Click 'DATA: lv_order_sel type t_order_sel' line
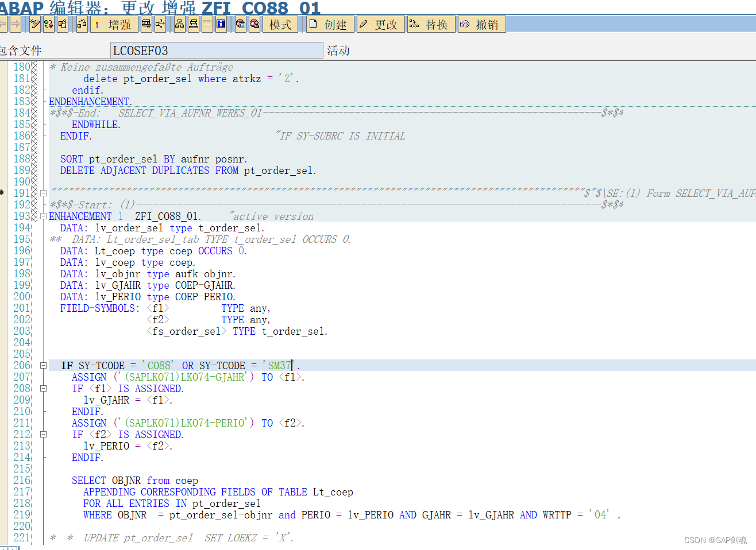This screenshot has height=550, width=756. pyautogui.click(x=162, y=228)
